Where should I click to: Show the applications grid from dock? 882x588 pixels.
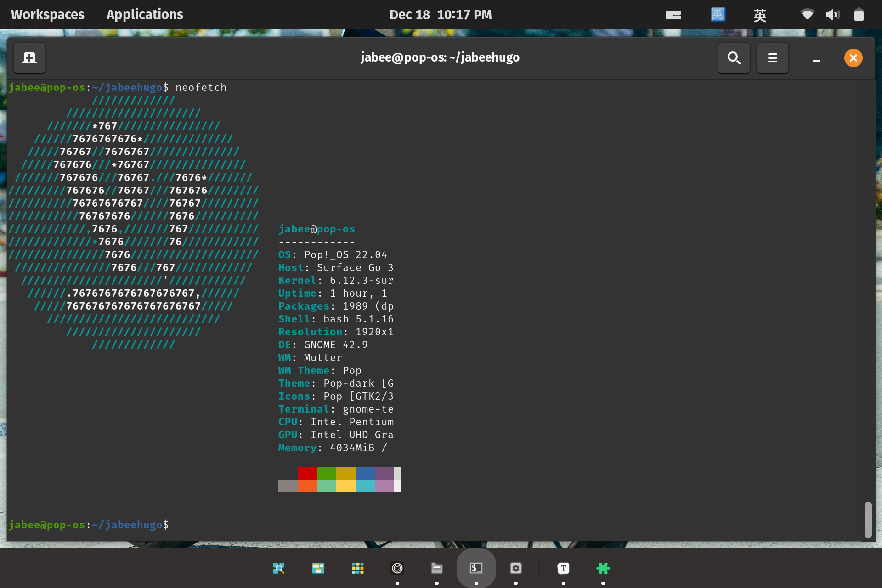pos(358,568)
